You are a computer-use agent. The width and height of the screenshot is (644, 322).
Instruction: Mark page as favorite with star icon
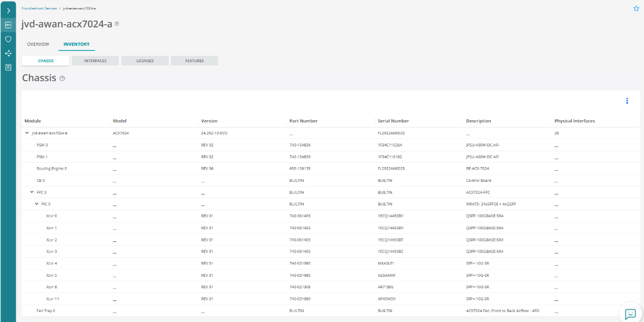tap(636, 8)
